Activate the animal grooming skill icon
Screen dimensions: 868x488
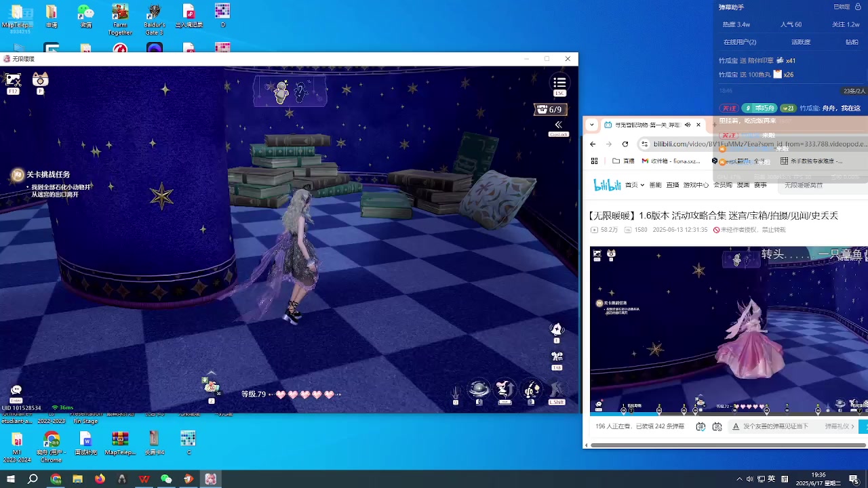[x=505, y=389]
